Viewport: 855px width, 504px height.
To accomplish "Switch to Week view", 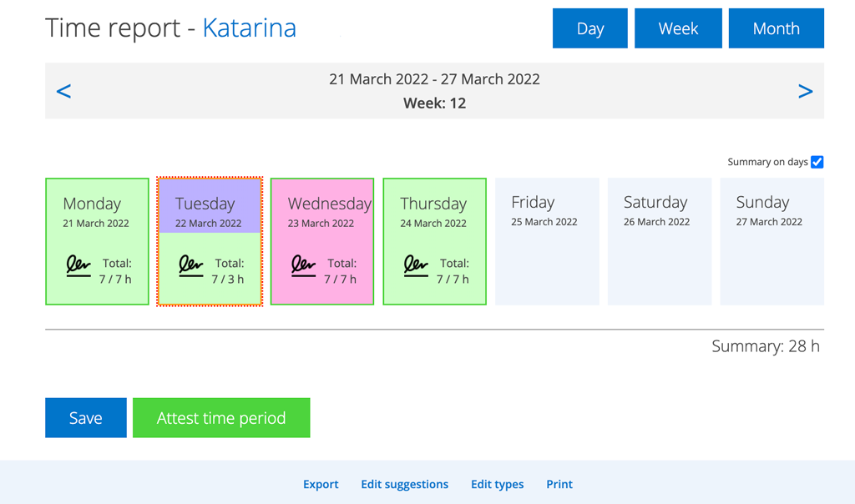I will pos(678,28).
